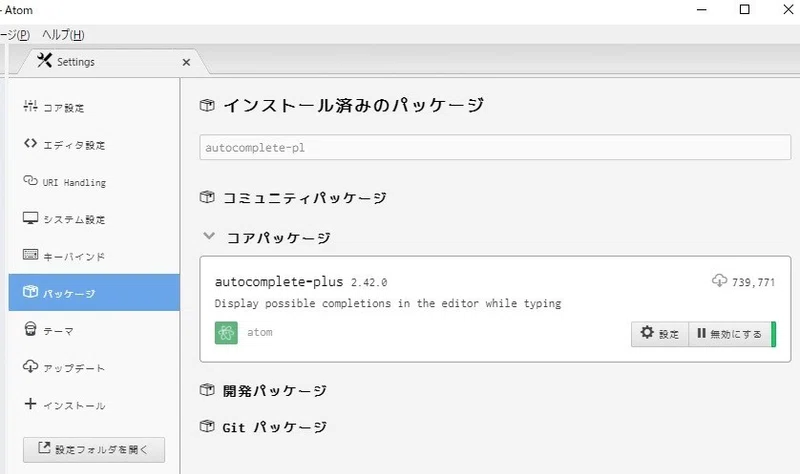Click the atom author avatar icon
This screenshot has height=474, width=800.
point(226,333)
